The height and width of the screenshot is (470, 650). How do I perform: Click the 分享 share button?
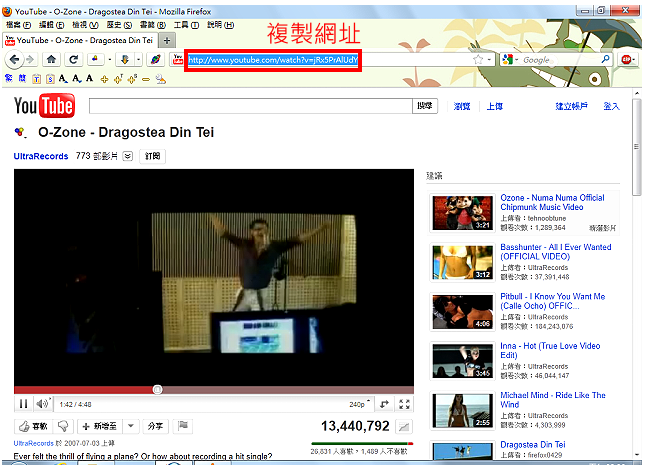pyautogui.click(x=155, y=426)
